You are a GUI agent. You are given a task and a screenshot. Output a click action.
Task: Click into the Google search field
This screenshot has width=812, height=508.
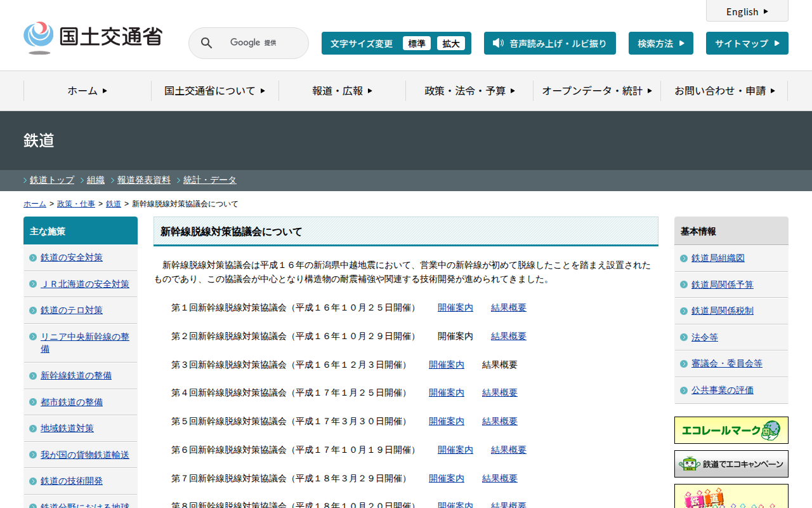260,43
